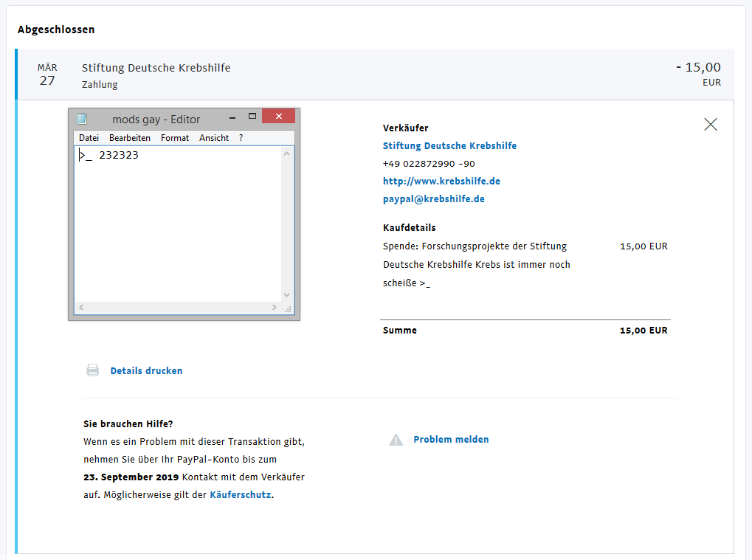The image size is (752, 560).
Task: Open the Ansicht menu in Editor
Action: coord(214,138)
